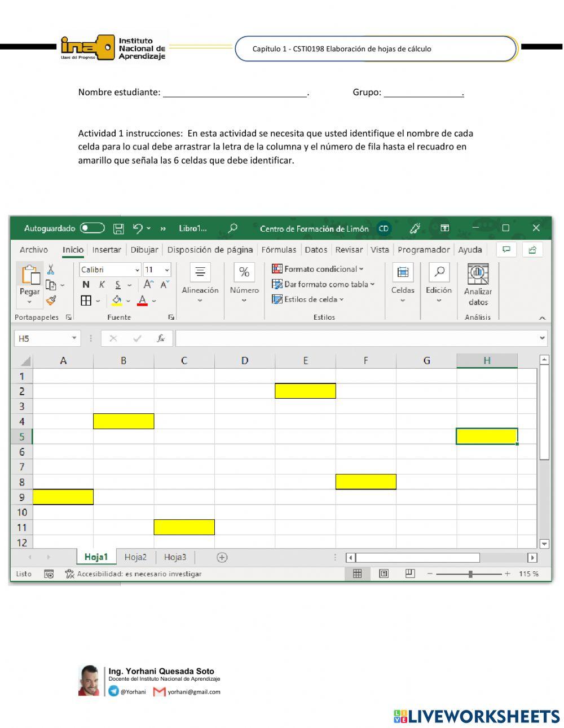564x728 pixels.
Task: Open the search magnifier in title bar
Action: pos(232,228)
